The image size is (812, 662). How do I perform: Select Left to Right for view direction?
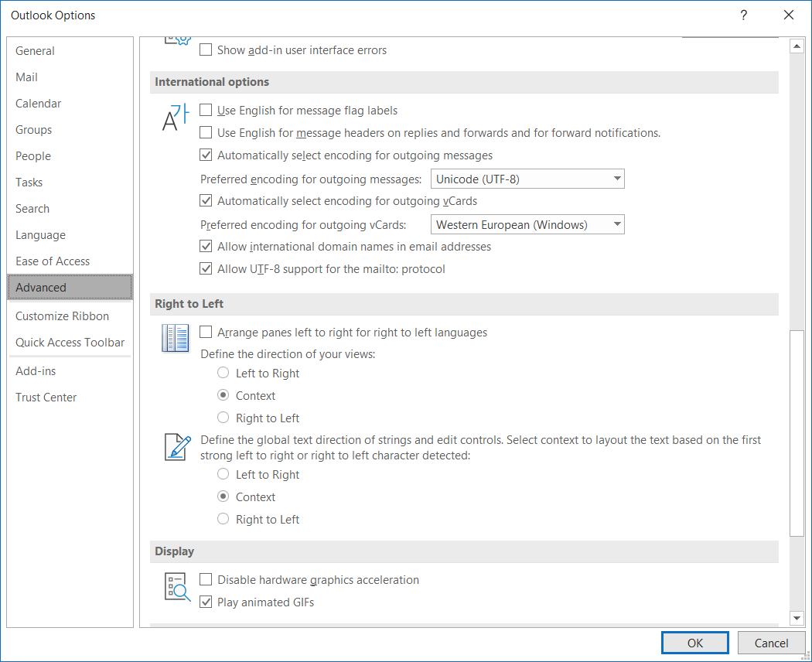tap(223, 373)
